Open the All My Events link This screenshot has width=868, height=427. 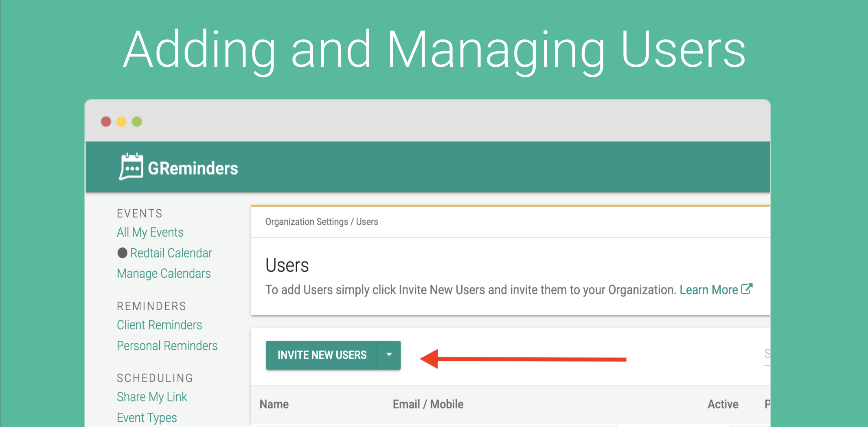click(150, 232)
